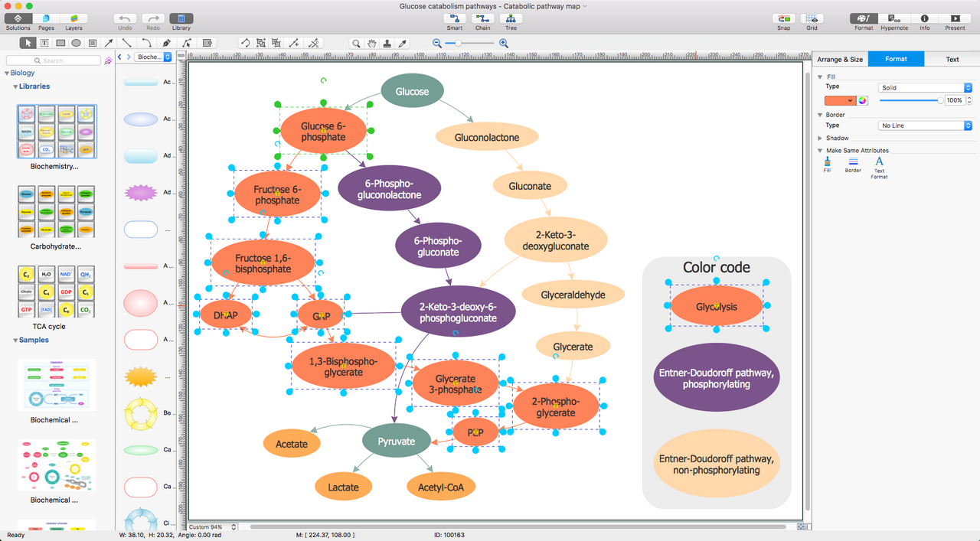Collapse the Border section
Image resolution: width=980 pixels, height=541 pixels.
tap(821, 115)
